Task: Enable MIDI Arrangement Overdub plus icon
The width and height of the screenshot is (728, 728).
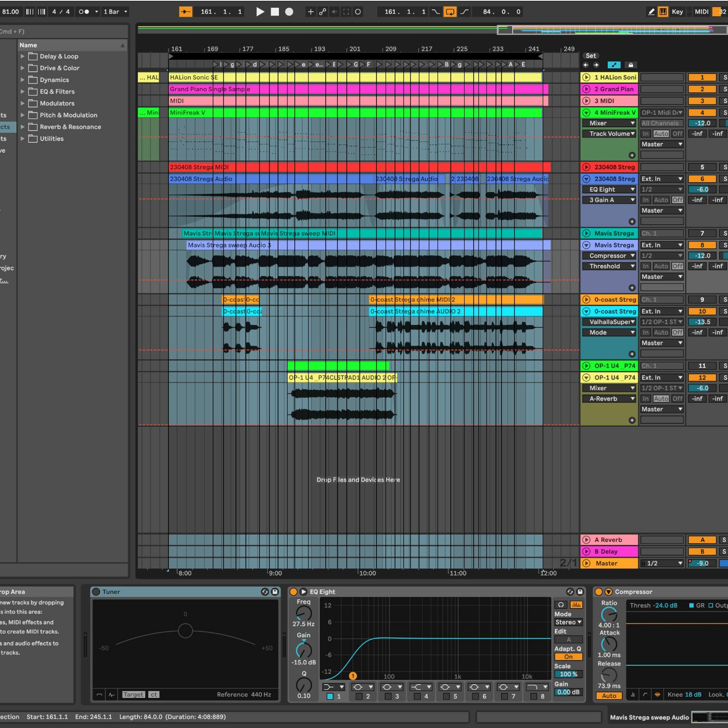Action: (311, 12)
